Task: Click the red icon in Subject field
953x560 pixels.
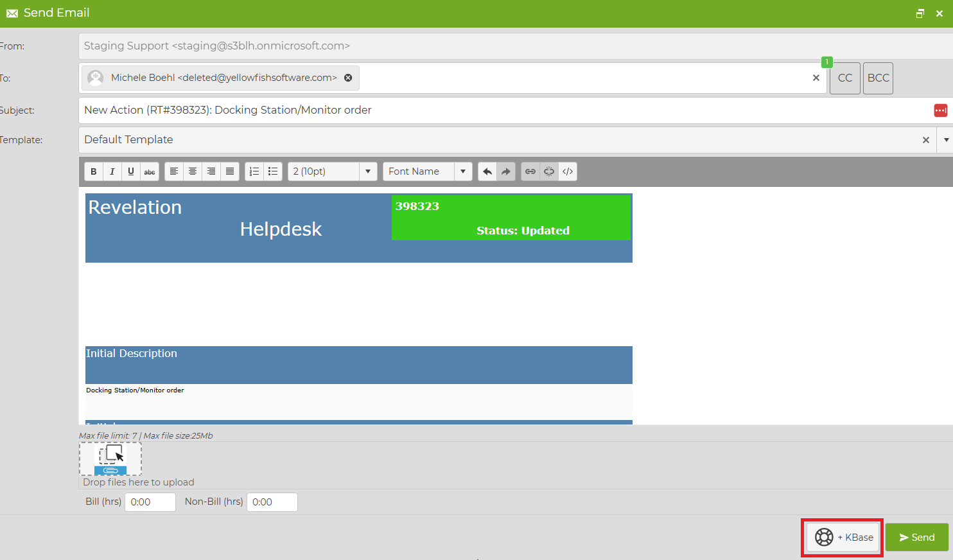Action: [940, 110]
